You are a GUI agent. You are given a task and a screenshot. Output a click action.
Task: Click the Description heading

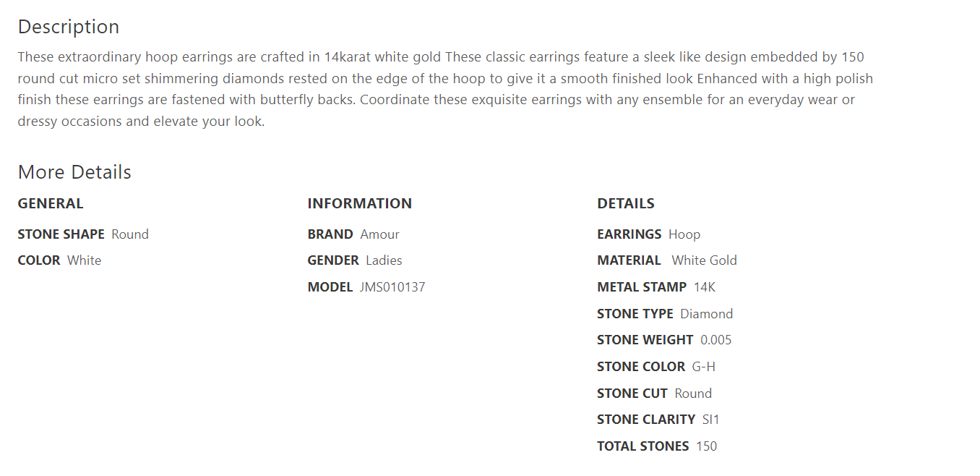69,27
